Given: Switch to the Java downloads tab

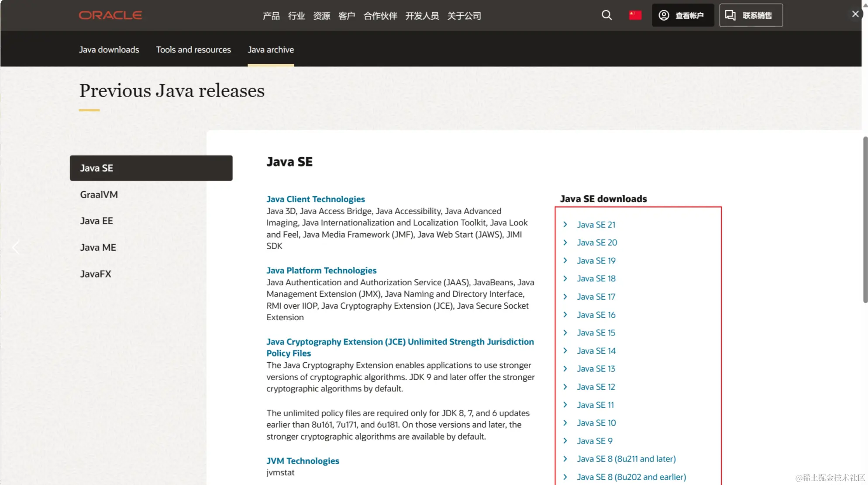Looking at the screenshot, I should coord(109,50).
